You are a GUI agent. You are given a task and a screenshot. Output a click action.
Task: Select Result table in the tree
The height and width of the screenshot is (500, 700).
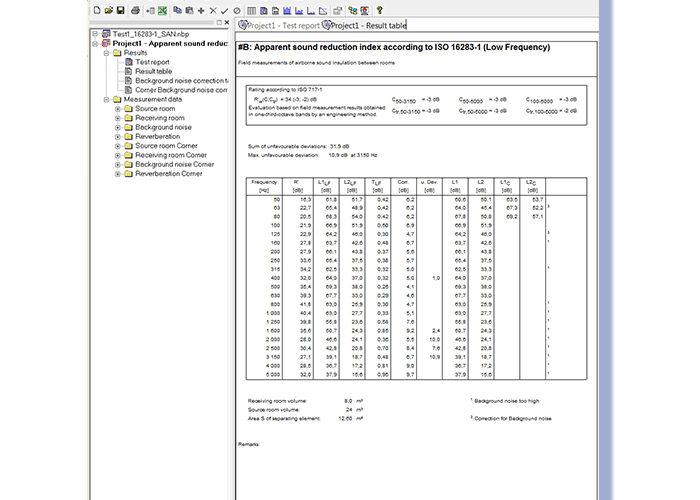click(x=154, y=71)
